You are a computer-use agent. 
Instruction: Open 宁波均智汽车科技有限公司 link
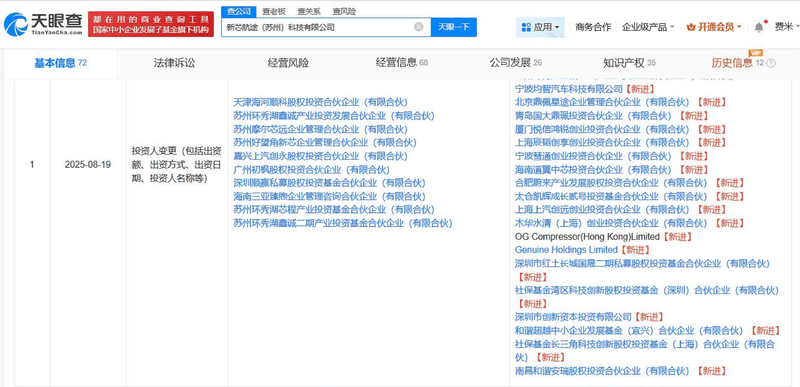pyautogui.click(x=569, y=89)
